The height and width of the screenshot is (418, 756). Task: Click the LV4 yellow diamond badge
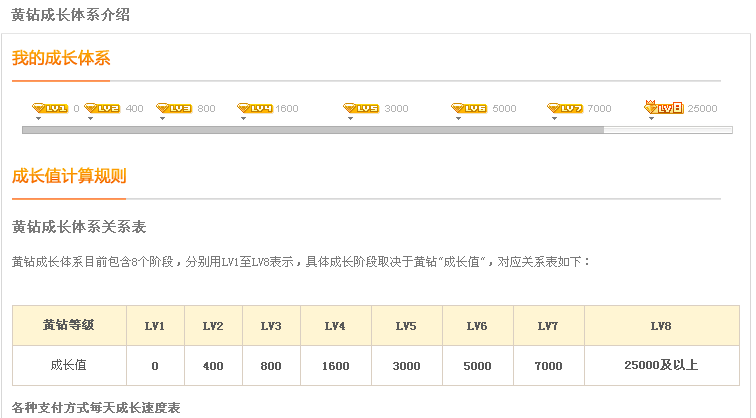point(255,108)
